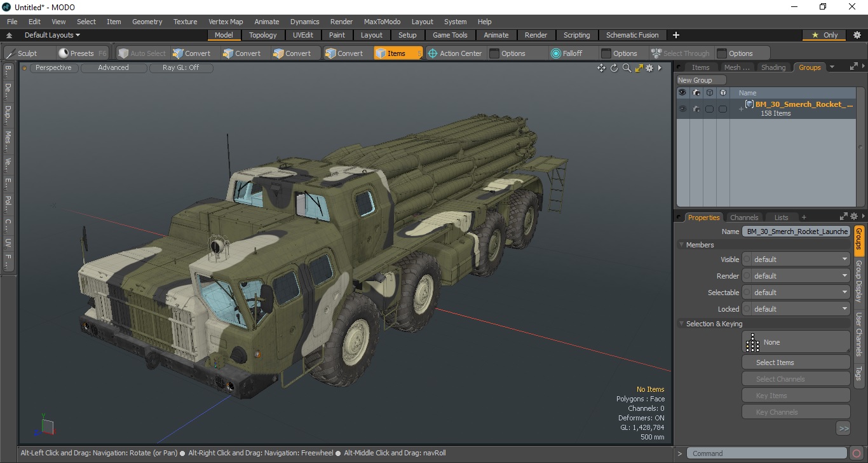
Task: Open Action Center tool
Action: pos(455,53)
